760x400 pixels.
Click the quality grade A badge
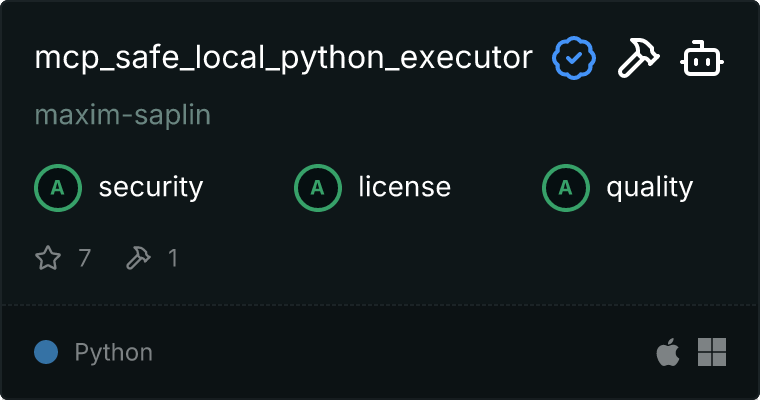pyautogui.click(x=566, y=187)
